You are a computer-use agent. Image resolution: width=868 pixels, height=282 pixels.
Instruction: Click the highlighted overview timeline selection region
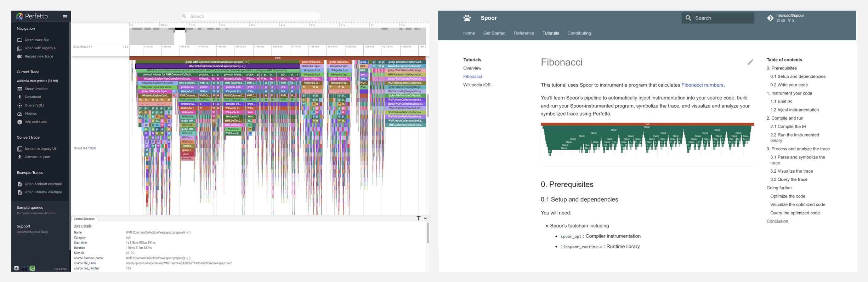tap(180, 36)
